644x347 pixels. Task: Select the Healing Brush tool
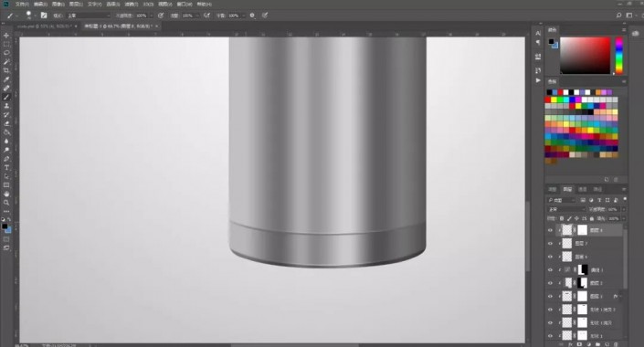[6, 89]
